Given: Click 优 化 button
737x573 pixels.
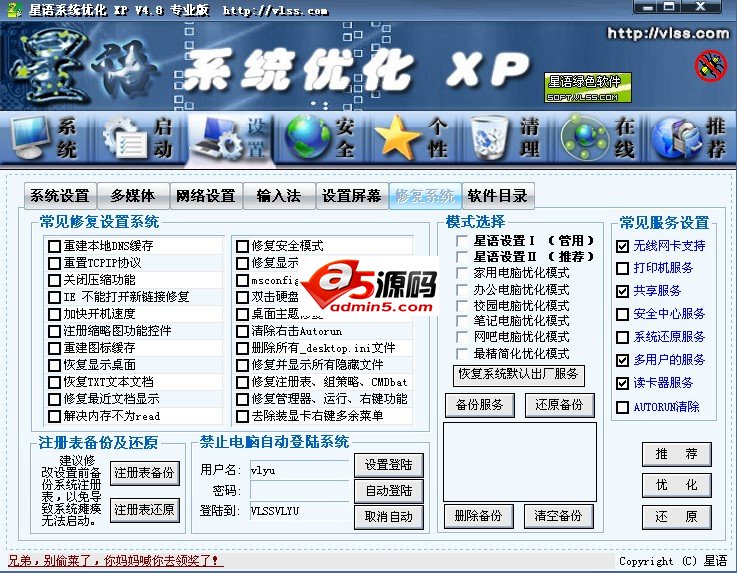Looking at the screenshot, I should tap(676, 485).
